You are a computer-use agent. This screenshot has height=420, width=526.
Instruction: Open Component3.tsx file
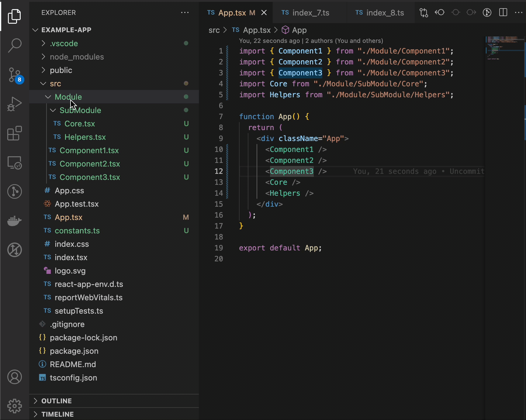point(114,177)
